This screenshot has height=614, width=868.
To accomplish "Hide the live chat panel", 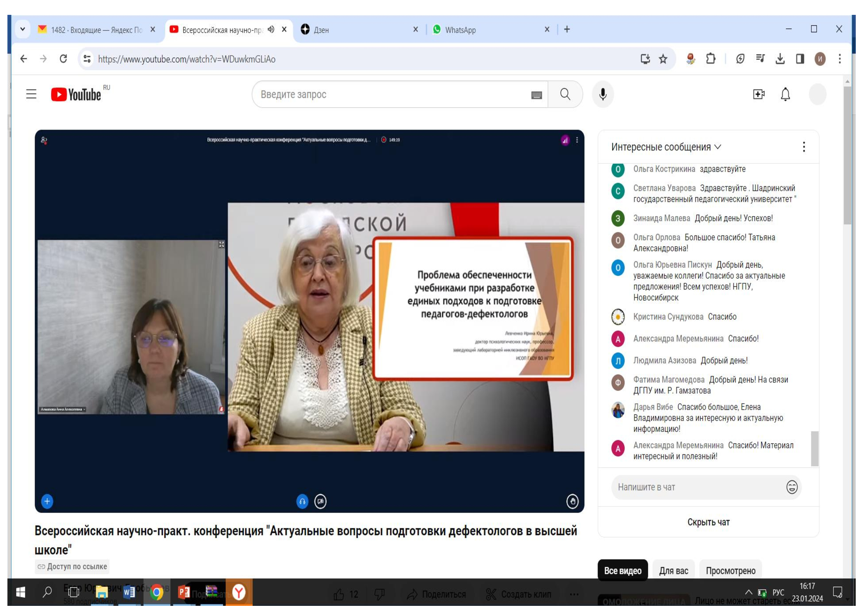I will (708, 522).
